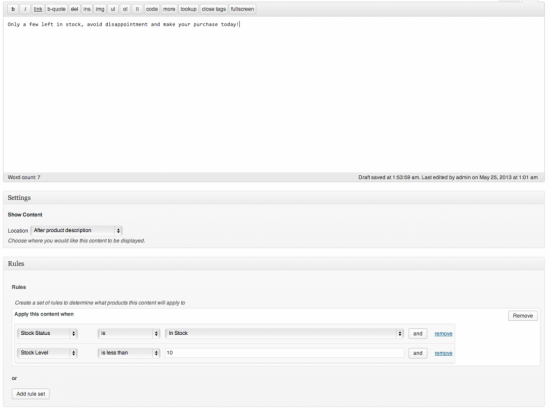Switch the editor to fullscreen
This screenshot has width=550, height=410.
coord(242,9)
